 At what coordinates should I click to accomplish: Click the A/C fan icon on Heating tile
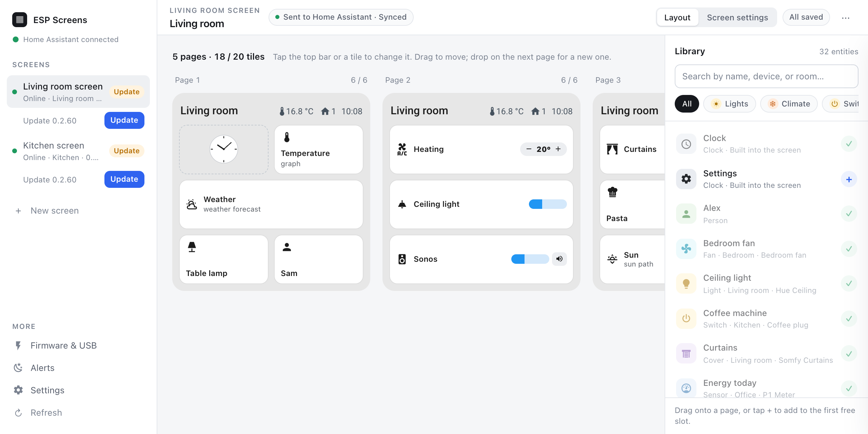pyautogui.click(x=402, y=150)
